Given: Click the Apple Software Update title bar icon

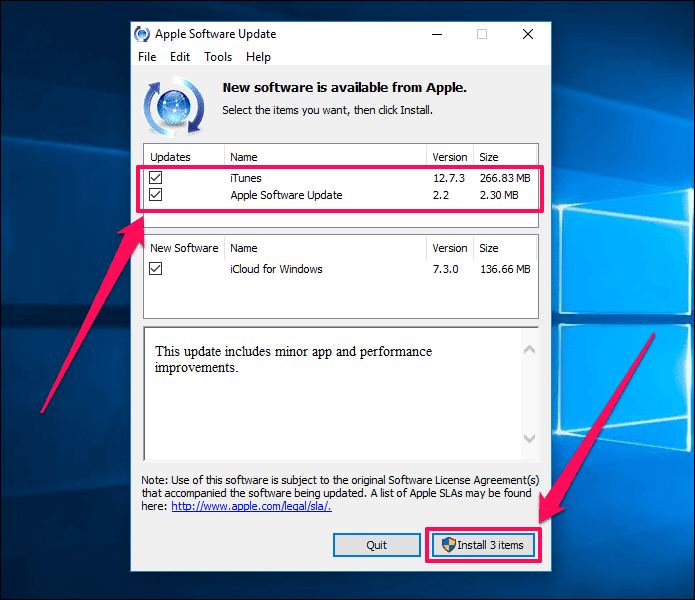Looking at the screenshot, I should pos(142,34).
